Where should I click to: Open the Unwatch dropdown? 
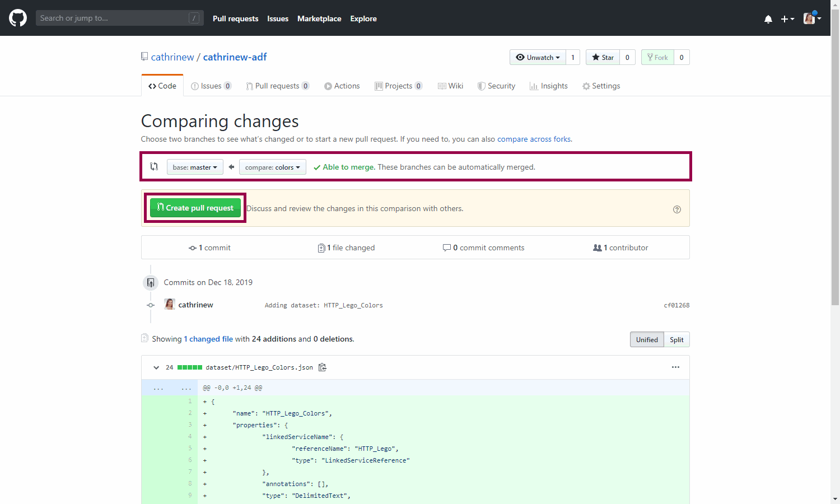[538, 57]
